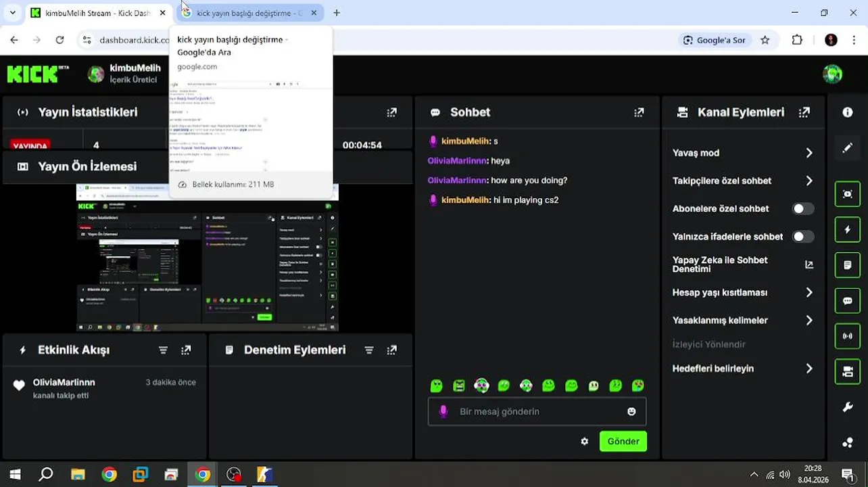Viewport: 868px width, 487px height.
Task: Open Windows Start menu
Action: pyautogui.click(x=15, y=475)
